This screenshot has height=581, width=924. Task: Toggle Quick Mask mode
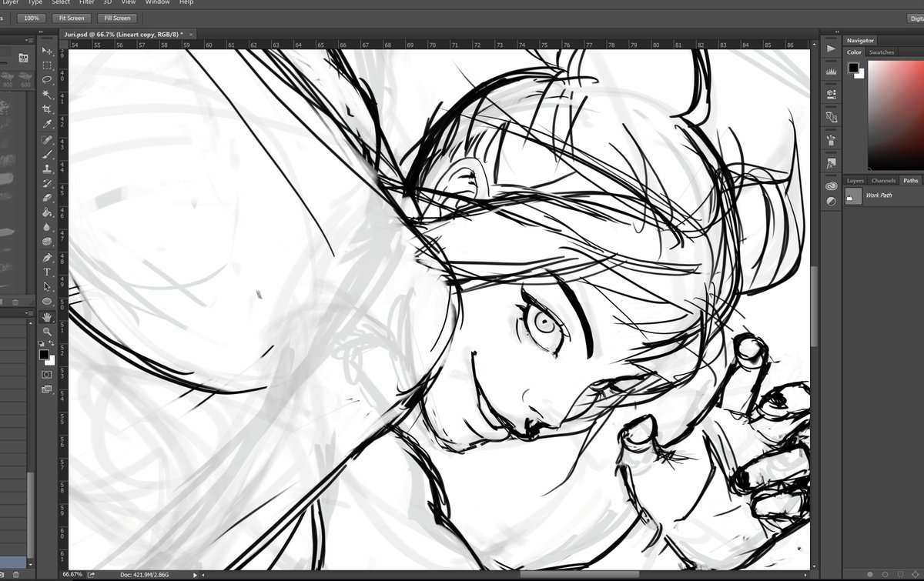[x=47, y=375]
